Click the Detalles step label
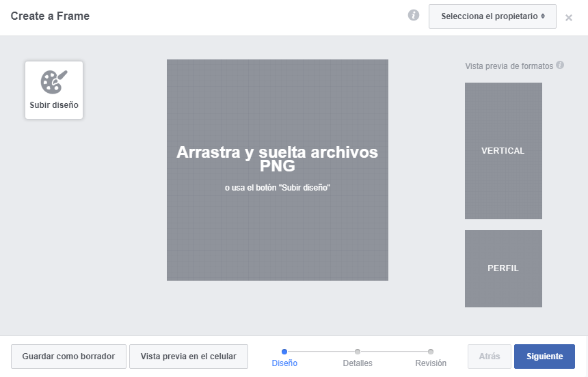 pyautogui.click(x=358, y=363)
